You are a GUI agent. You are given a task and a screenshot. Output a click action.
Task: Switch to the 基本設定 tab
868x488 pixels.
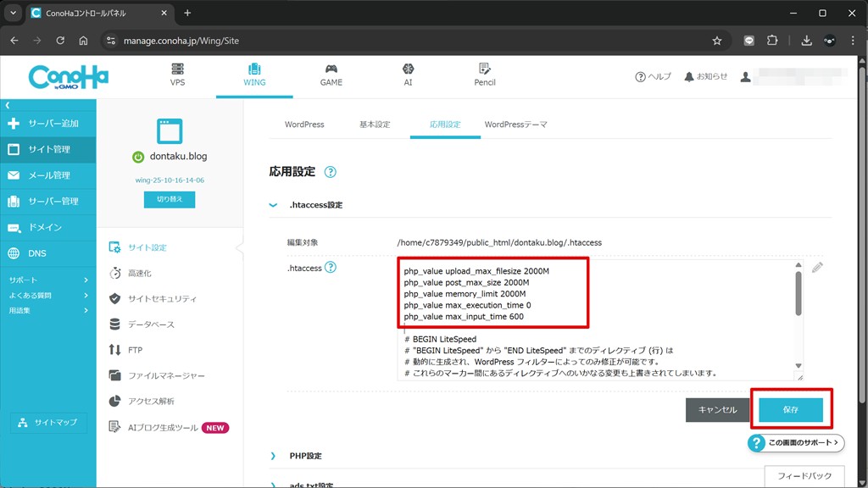375,125
